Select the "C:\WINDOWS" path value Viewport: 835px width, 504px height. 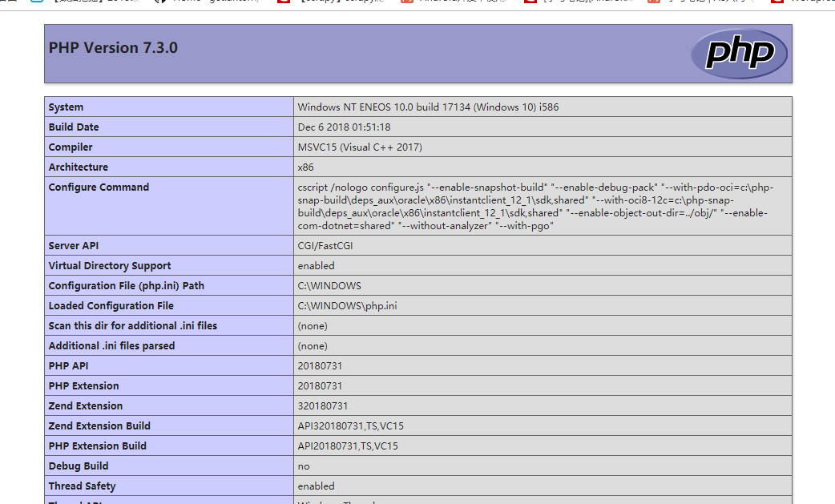point(329,286)
